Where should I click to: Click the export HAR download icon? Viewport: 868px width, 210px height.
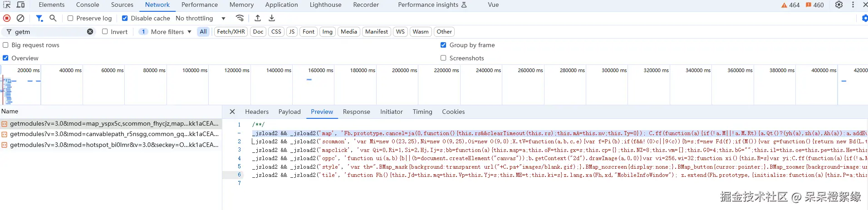(x=272, y=18)
